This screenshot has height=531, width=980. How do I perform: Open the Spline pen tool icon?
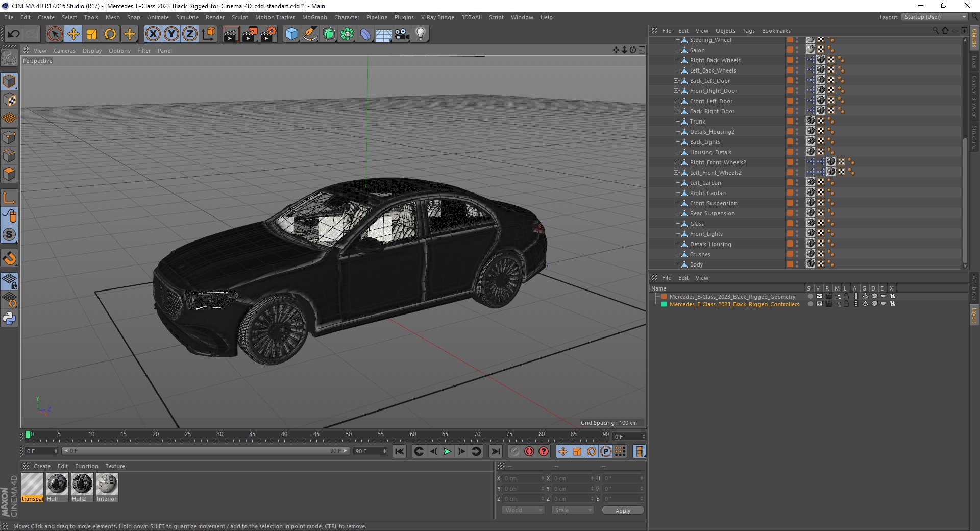(310, 34)
